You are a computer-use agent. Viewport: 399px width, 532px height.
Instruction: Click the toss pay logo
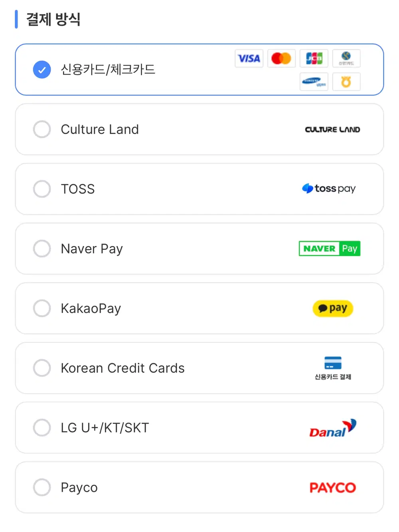click(x=329, y=188)
